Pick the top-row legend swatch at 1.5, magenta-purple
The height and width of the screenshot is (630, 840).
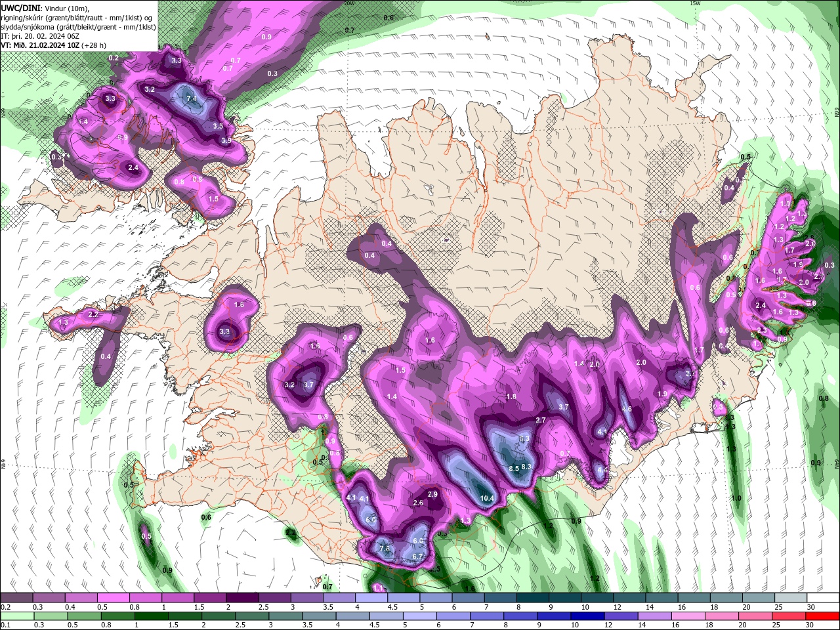coord(210,598)
